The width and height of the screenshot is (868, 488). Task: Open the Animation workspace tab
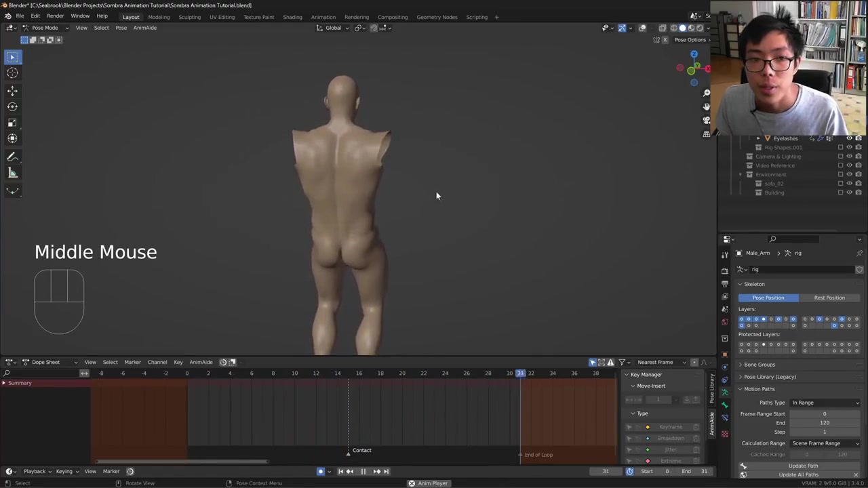click(x=323, y=17)
